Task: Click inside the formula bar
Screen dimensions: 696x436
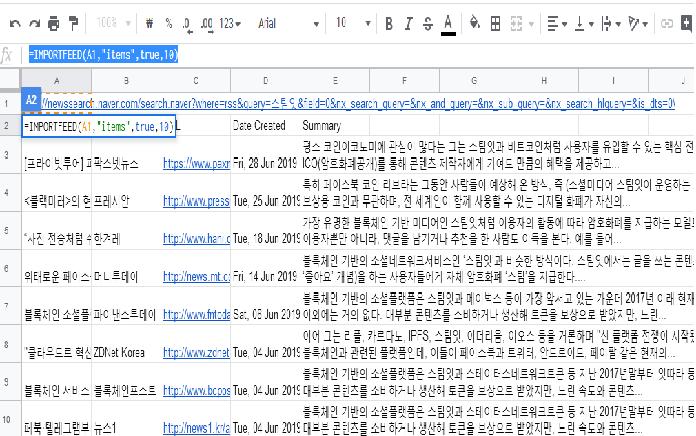Action: pyautogui.click(x=360, y=55)
